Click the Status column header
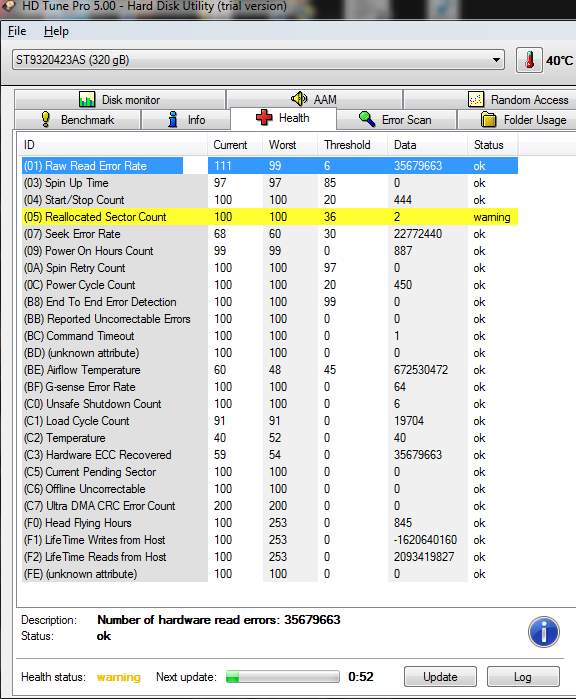 pos(489,145)
